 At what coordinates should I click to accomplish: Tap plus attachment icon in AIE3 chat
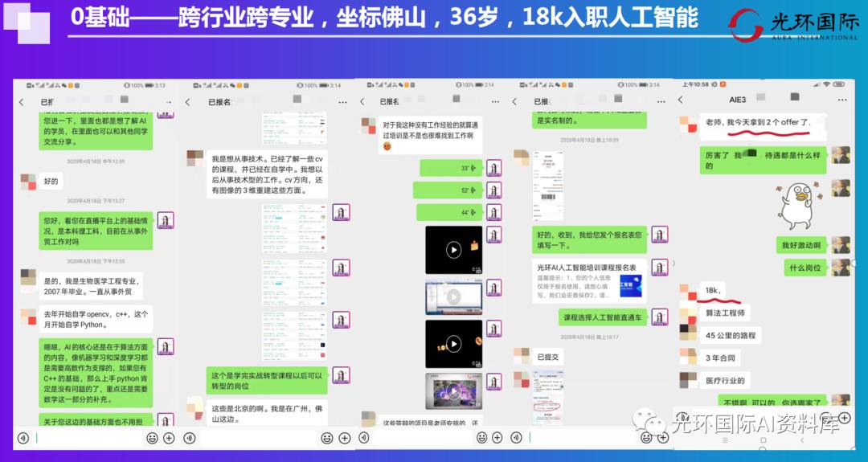pos(845,419)
